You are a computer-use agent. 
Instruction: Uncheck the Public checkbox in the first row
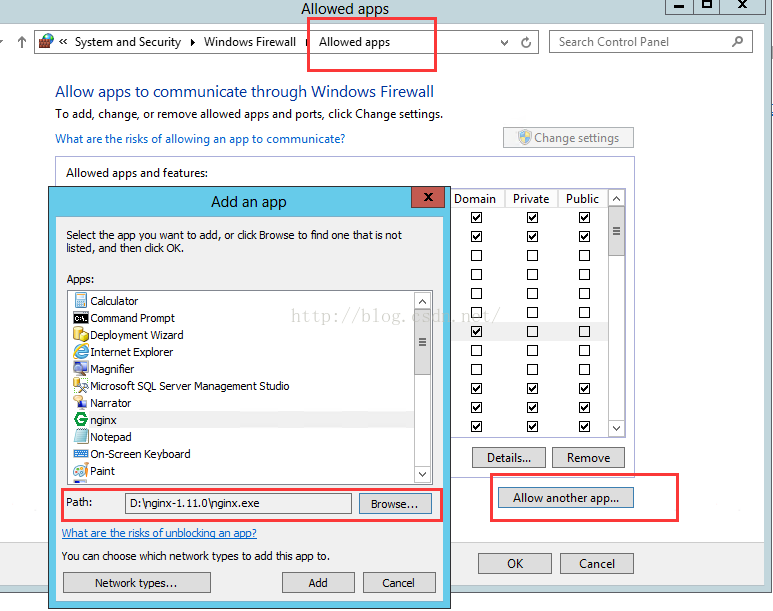(584, 217)
